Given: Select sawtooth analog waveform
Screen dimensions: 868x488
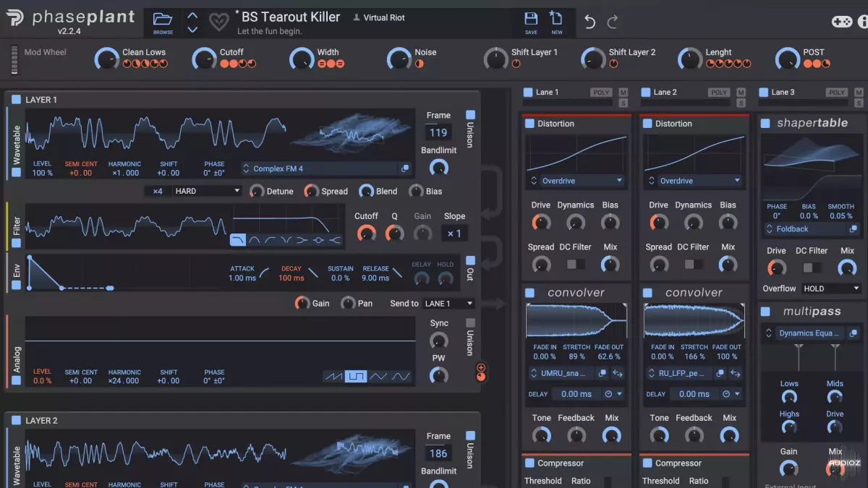Looking at the screenshot, I should point(333,376).
